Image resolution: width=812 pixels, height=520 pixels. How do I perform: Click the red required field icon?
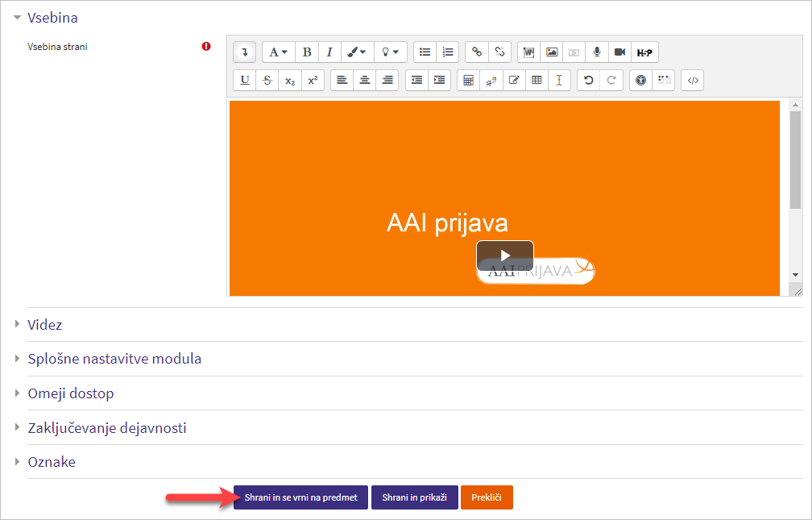206,46
